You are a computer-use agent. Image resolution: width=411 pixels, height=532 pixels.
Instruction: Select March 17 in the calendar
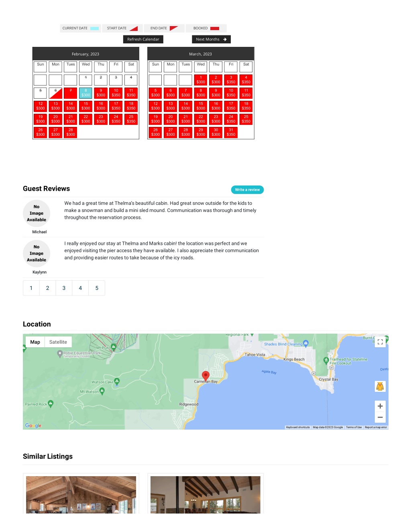(231, 106)
